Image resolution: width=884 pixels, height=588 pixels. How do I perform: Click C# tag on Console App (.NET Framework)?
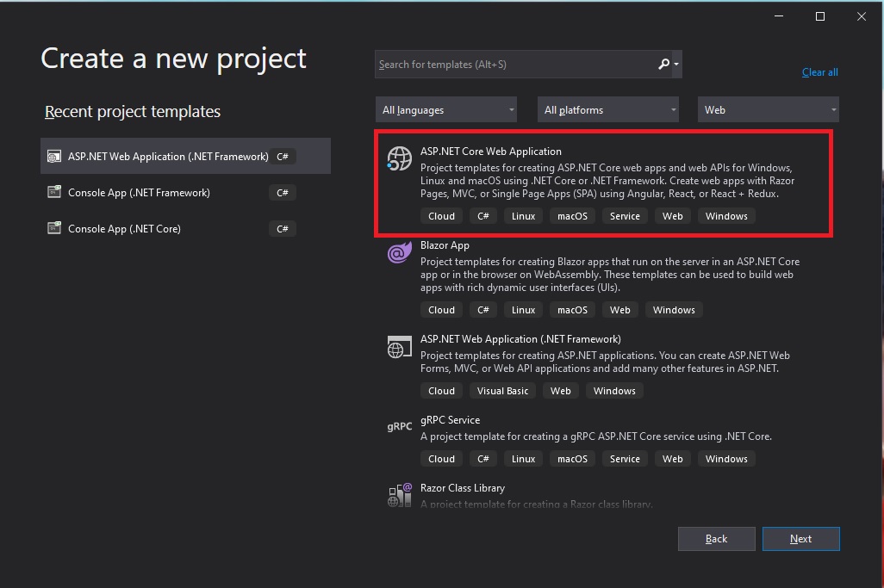283,193
